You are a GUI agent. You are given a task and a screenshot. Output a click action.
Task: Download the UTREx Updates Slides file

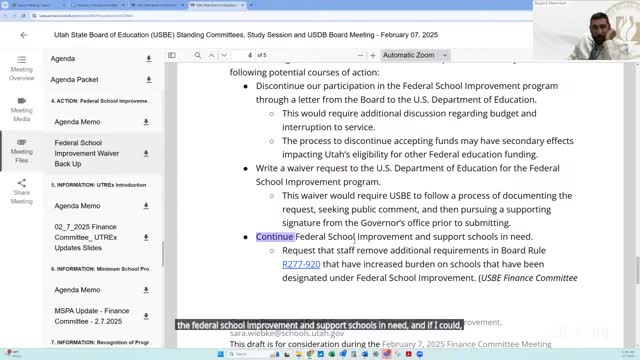[146, 237]
